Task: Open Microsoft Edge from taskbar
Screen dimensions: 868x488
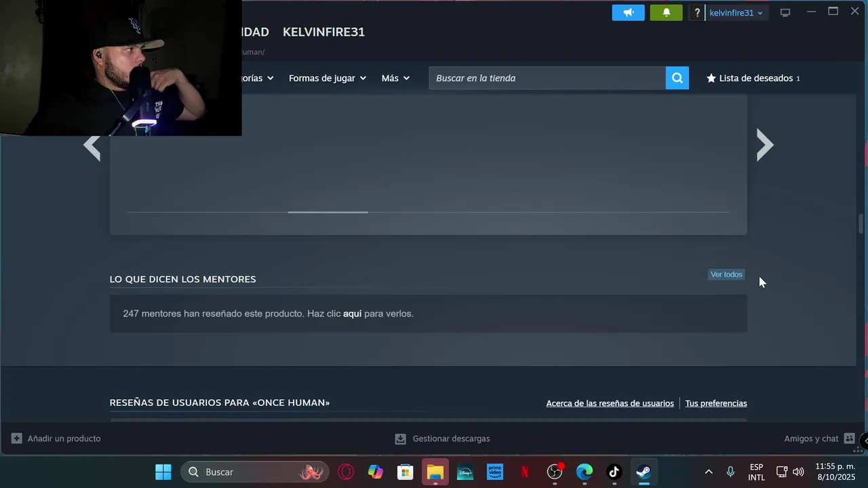Action: [x=585, y=472]
